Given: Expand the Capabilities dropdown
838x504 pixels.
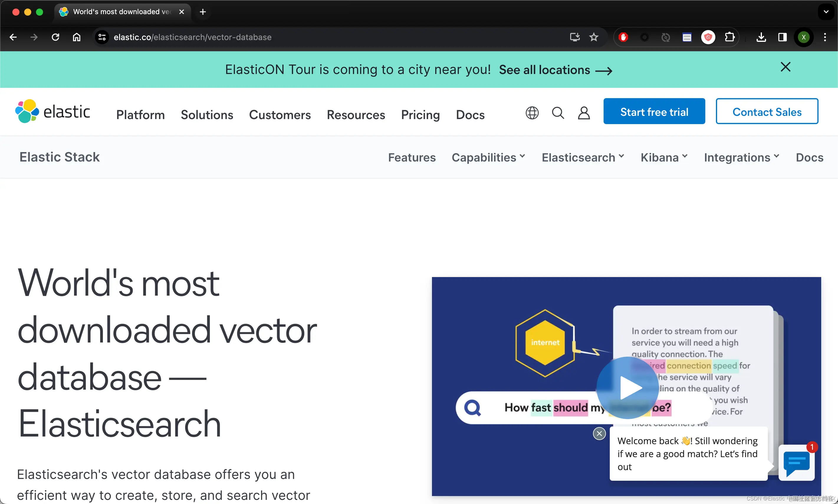Looking at the screenshot, I should tap(488, 157).
